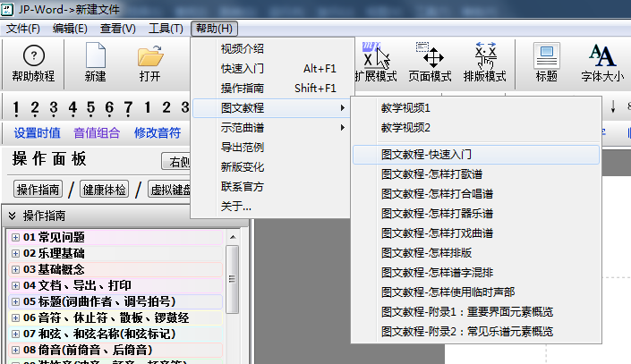Click the 设置时值 link
Image resolution: width=631 pixels, height=364 pixels.
38,133
